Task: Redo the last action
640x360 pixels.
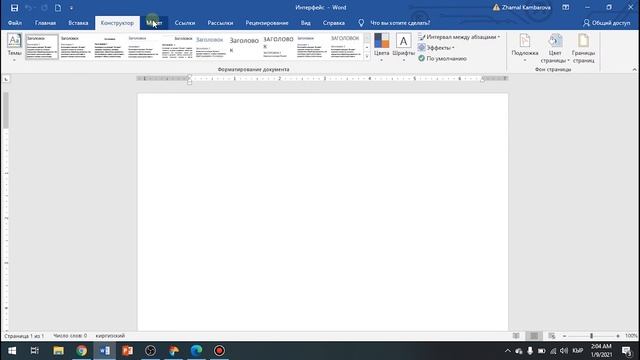Action: 44,8
